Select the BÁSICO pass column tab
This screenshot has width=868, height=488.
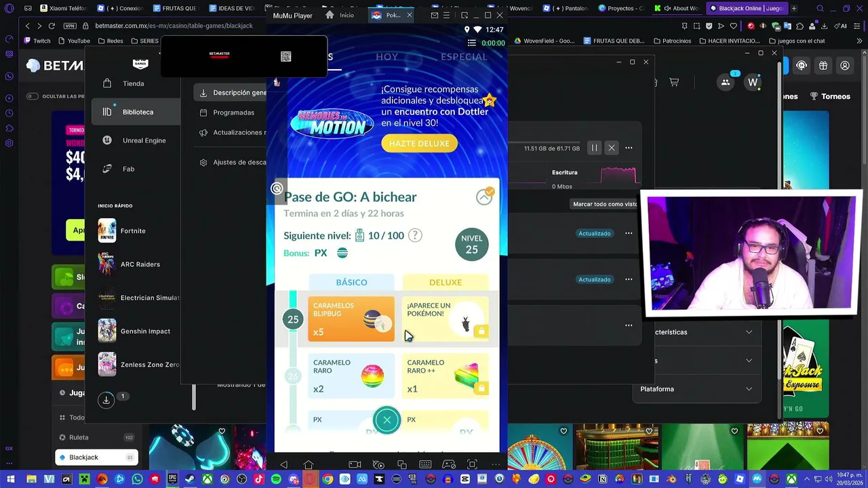pos(351,282)
